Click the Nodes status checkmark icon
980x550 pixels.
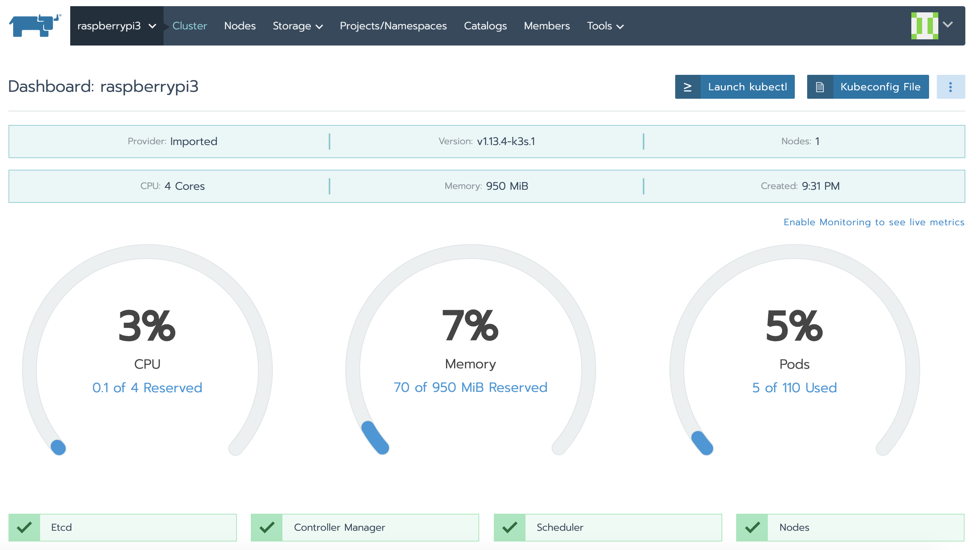752,527
